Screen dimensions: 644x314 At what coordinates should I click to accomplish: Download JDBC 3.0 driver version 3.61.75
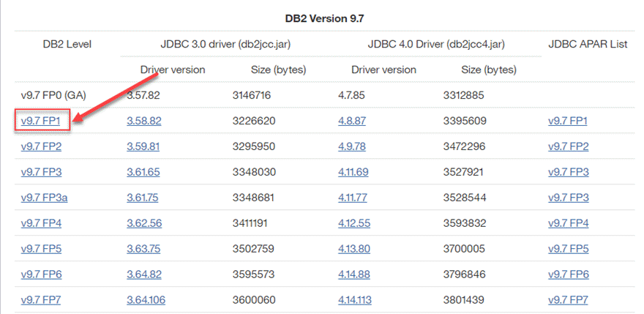pyautogui.click(x=143, y=198)
